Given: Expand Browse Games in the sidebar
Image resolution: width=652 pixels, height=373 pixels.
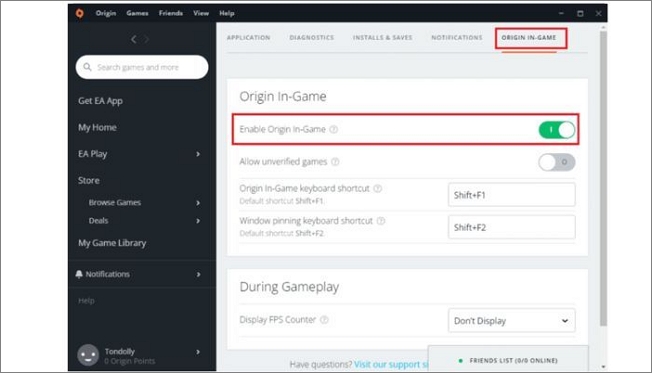Looking at the screenshot, I should point(198,203).
